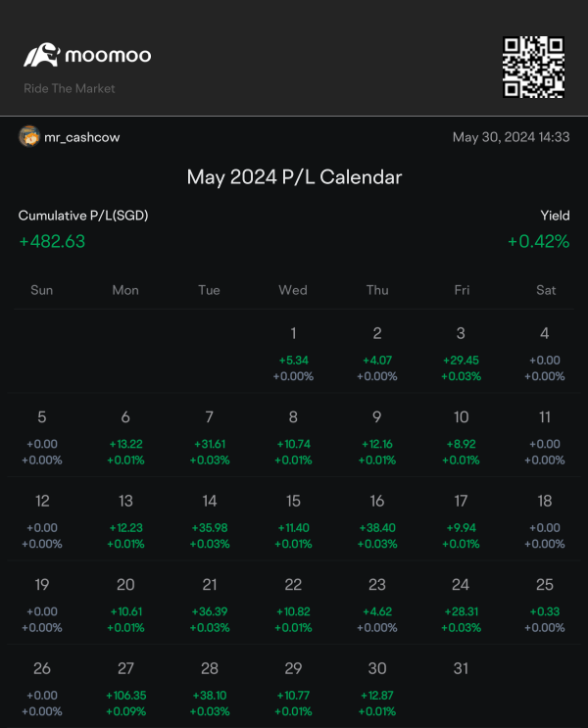
Task: Select the Wed column header
Action: [x=293, y=290]
